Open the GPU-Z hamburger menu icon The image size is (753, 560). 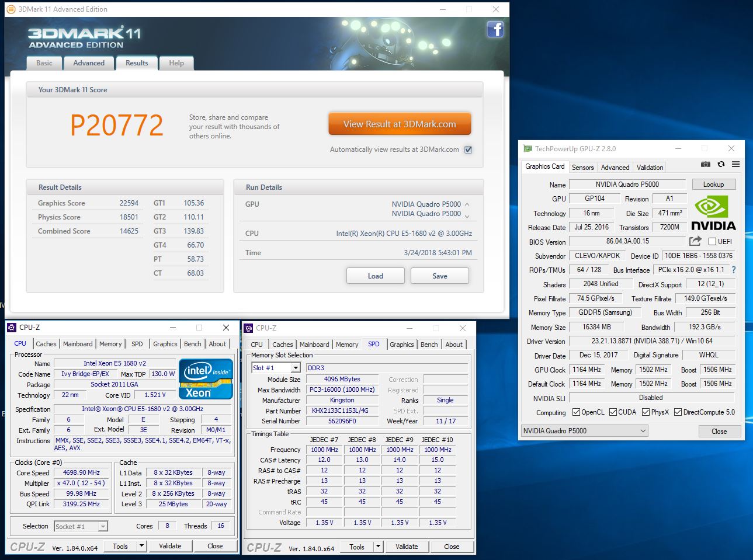pos(735,165)
